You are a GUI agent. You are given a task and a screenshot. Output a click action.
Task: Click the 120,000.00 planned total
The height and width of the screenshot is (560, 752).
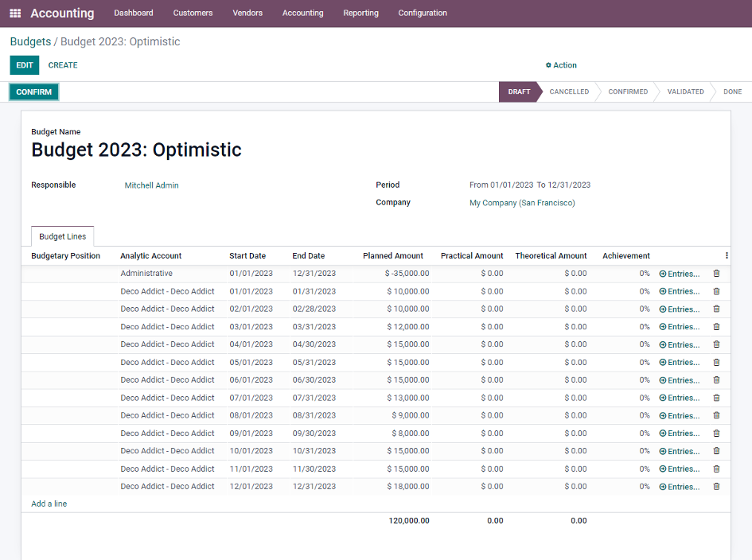[408, 521]
